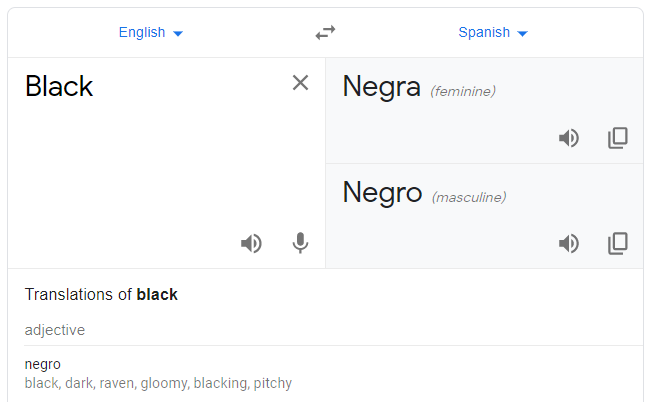Click the reverse translations line starting with black, dark

tap(158, 383)
